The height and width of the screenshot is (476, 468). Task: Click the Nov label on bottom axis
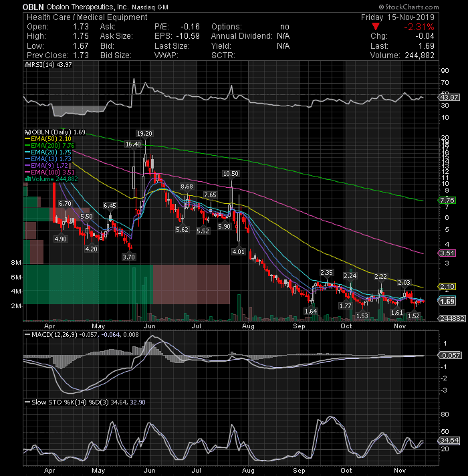[x=400, y=470]
